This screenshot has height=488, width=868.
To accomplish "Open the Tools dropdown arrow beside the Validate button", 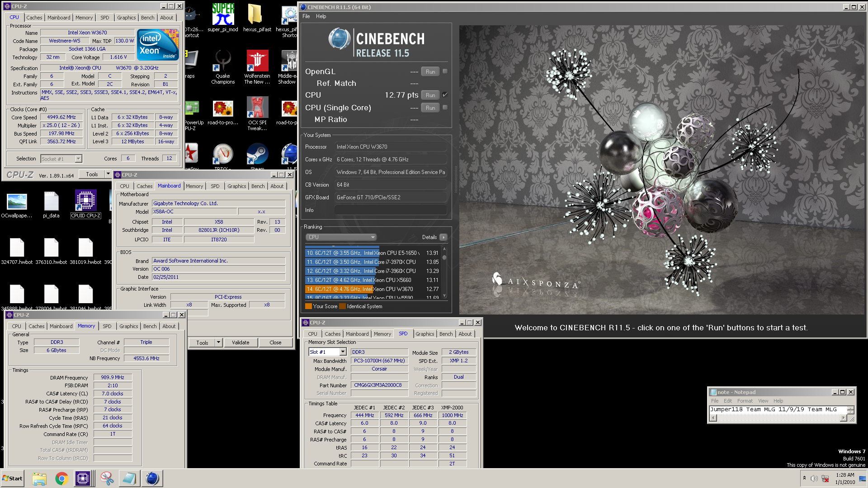I will [218, 343].
